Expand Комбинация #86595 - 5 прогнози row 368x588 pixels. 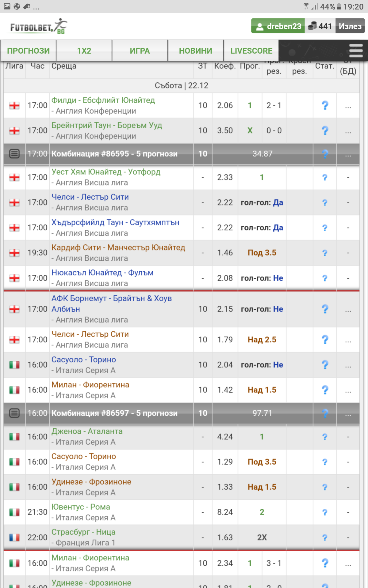(114, 154)
